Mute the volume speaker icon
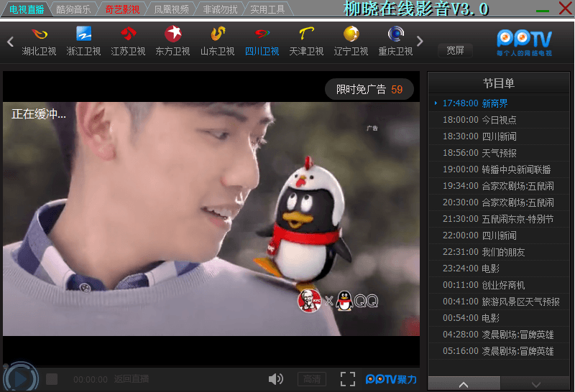The width and height of the screenshot is (575, 392). click(x=276, y=379)
